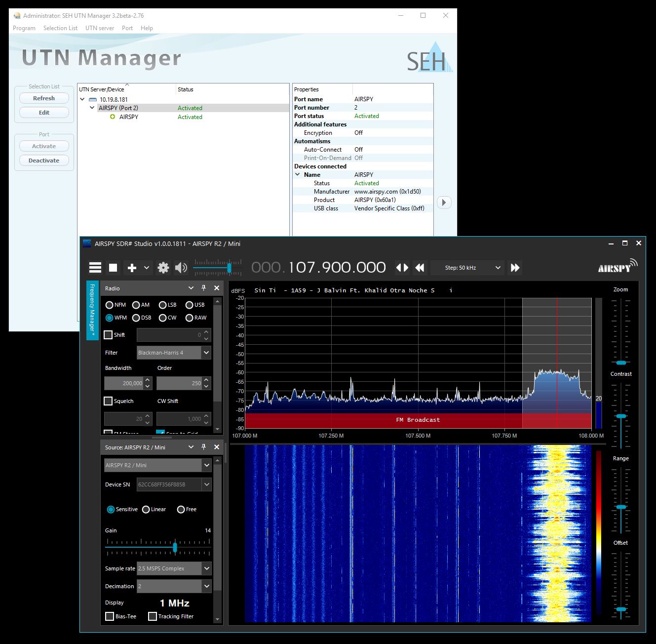Enable the Squelch checkbox
Viewport: 656px width, 644px height.
point(109,401)
